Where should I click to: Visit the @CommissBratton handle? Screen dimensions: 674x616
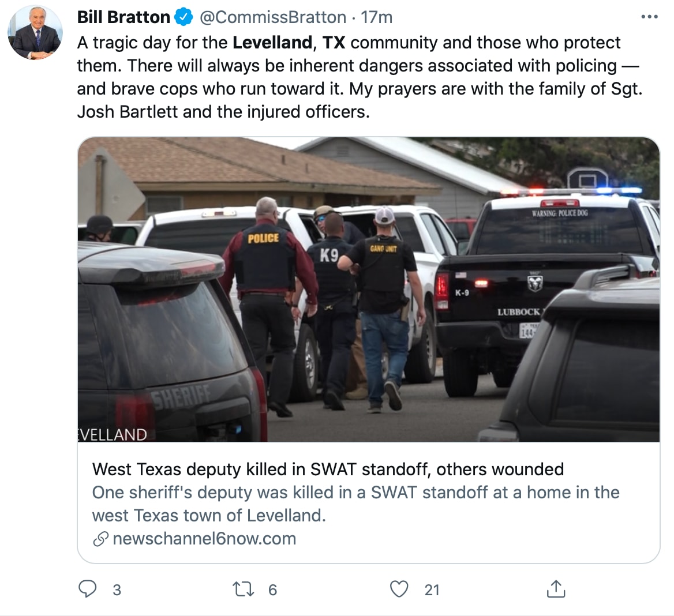(x=272, y=17)
